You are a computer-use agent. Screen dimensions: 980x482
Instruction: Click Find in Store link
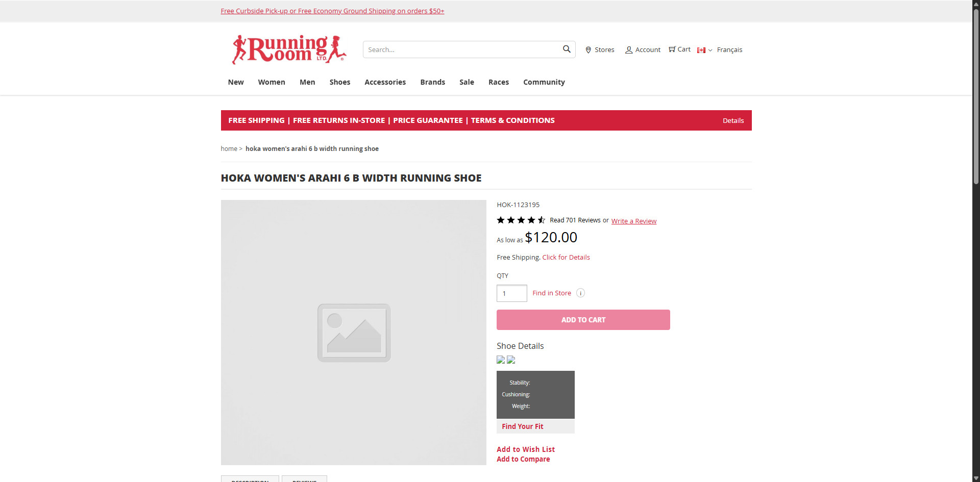pos(552,293)
